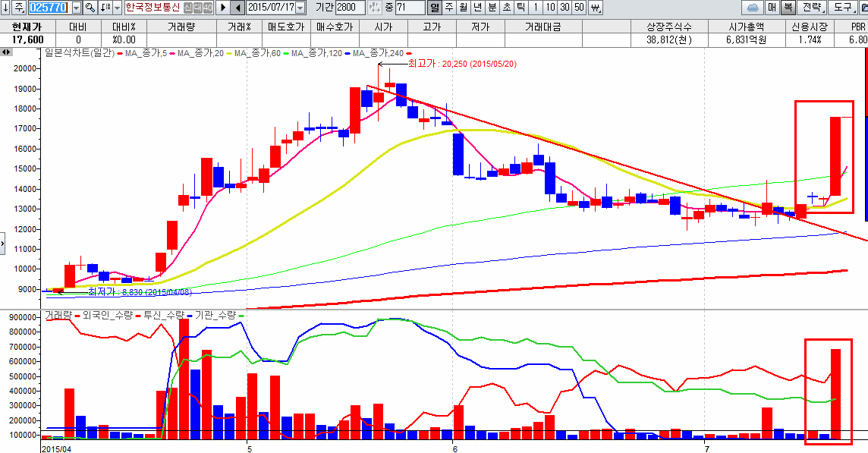Viewport: 868px width, 453px height.
Task: Open the stock code dropdown arrow
Action: click(76, 8)
